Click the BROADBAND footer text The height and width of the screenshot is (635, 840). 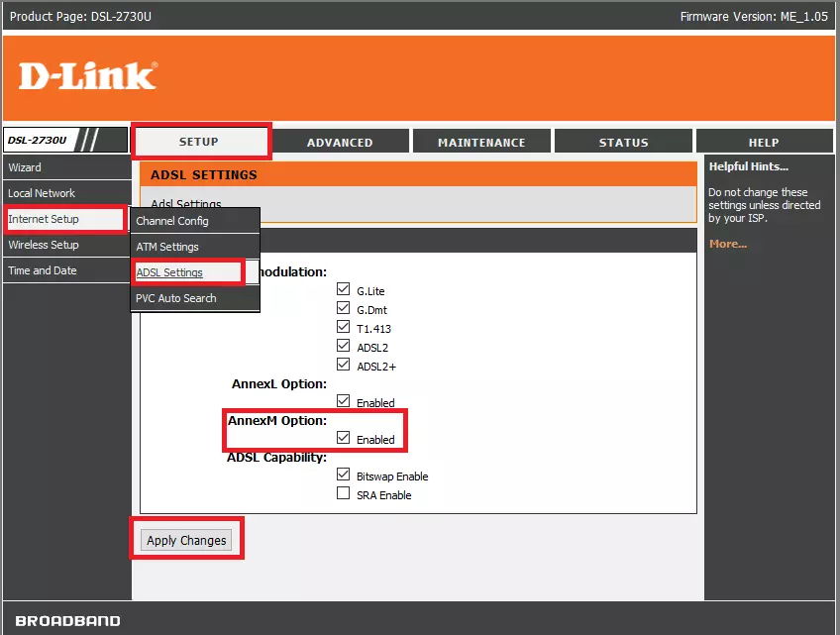click(x=68, y=621)
